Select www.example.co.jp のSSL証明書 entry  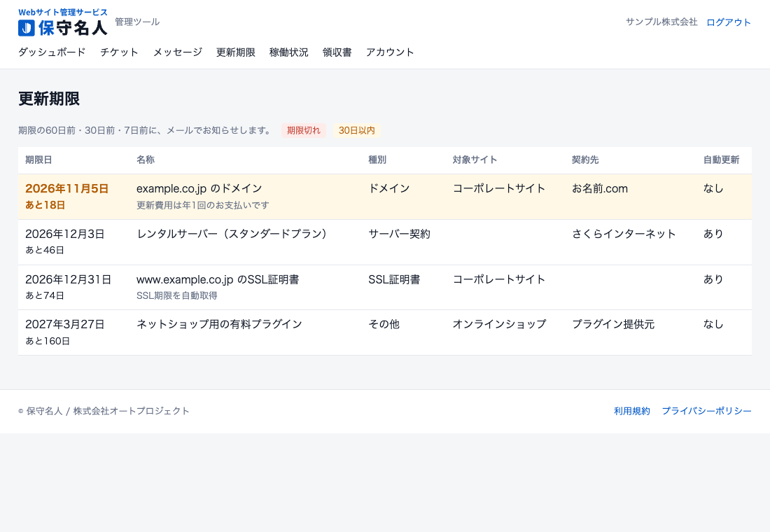pos(218,279)
